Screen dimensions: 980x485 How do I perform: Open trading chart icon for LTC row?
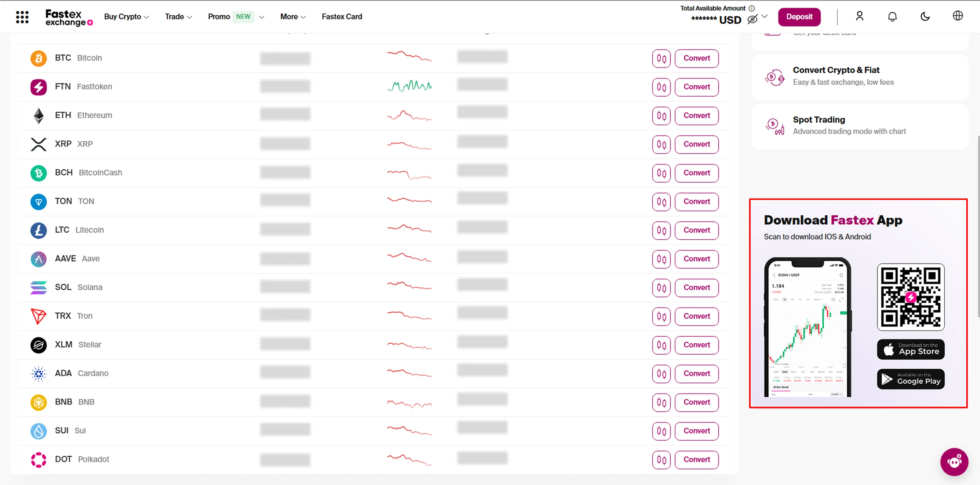[661, 230]
